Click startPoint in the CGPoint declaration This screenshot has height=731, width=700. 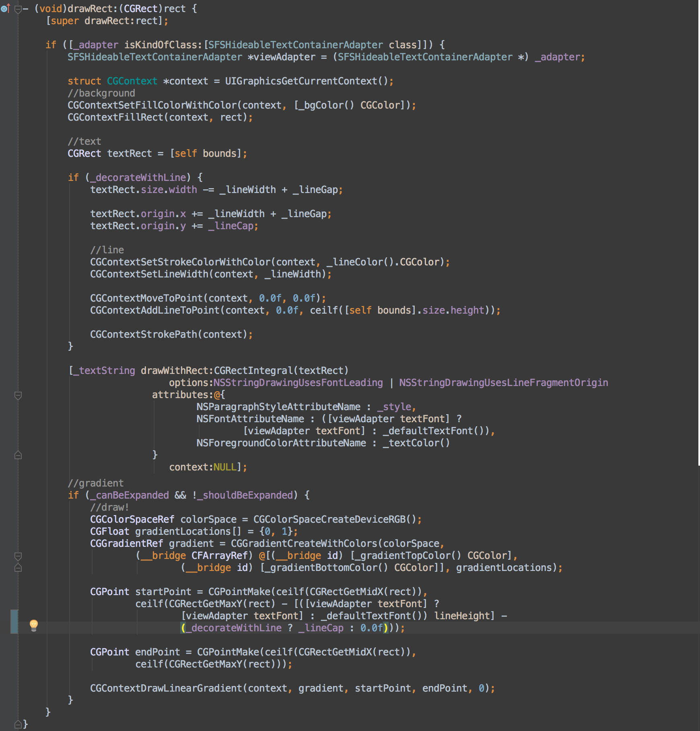click(163, 592)
